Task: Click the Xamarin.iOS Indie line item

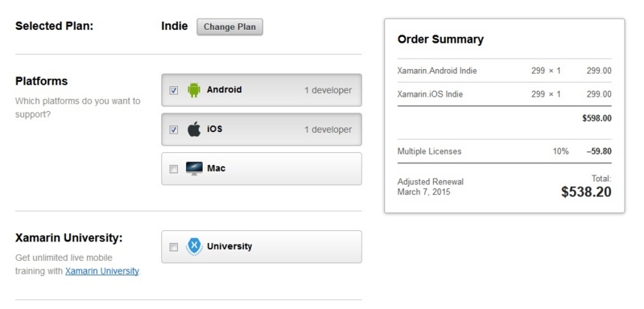Action: click(x=505, y=94)
